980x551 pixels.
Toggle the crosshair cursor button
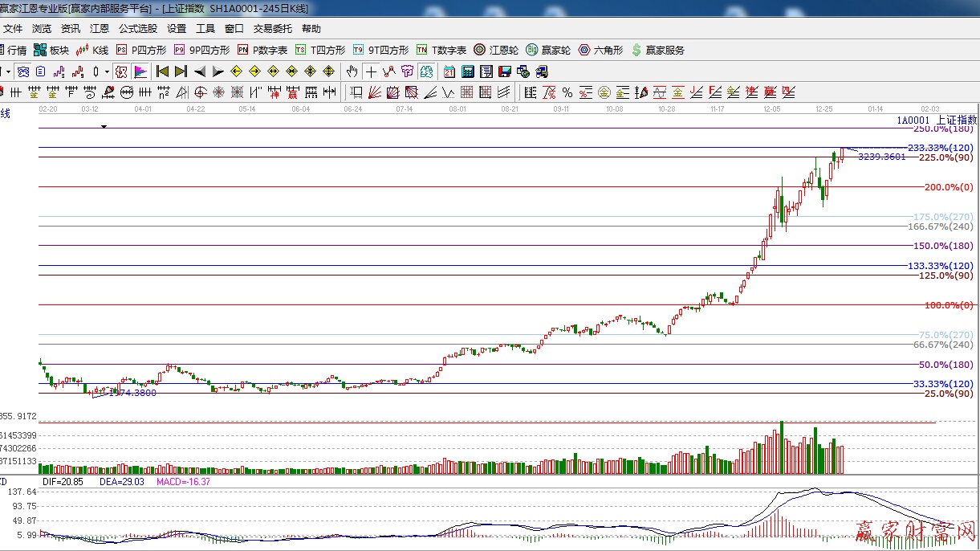pyautogui.click(x=371, y=71)
